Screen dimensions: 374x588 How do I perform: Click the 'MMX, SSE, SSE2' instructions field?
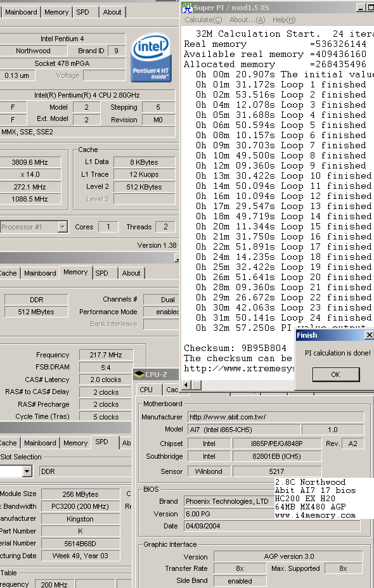[x=87, y=132]
